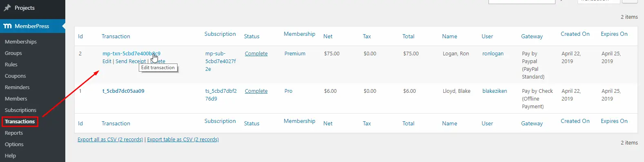Click Export table as CSV link
This screenshot has width=644, height=162.
183,139
